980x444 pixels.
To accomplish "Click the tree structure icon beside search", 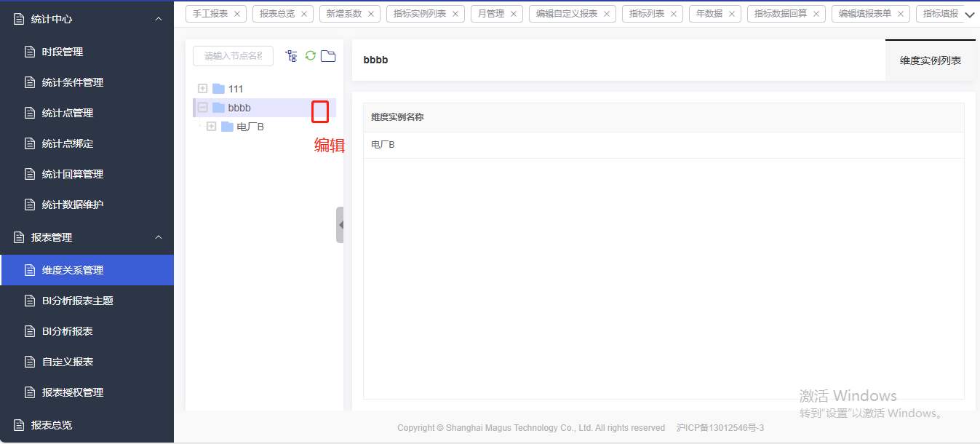I will tap(291, 56).
